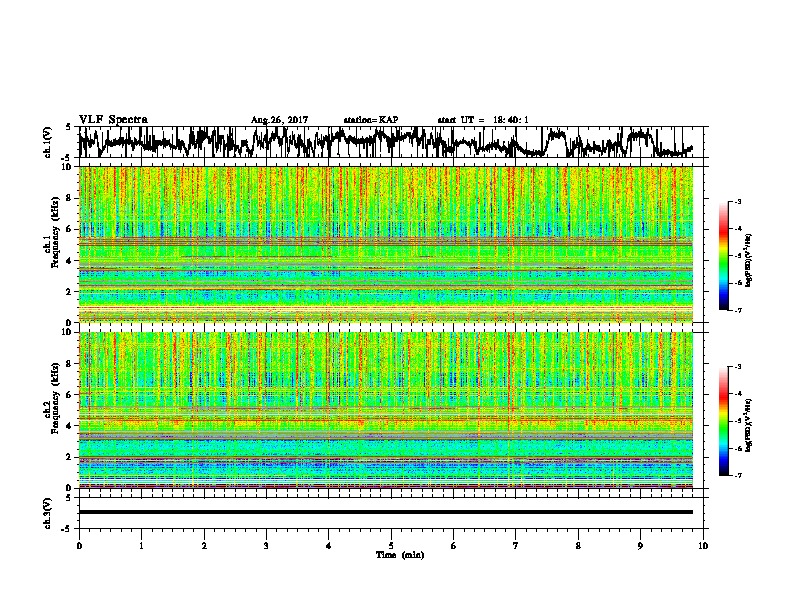Click the "ch.3(V)" axis label

coord(48,513)
